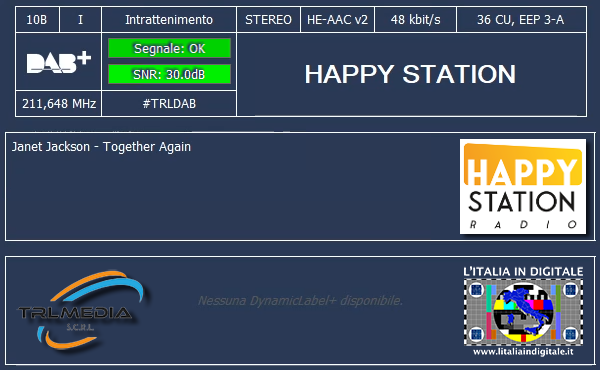The height and width of the screenshot is (370, 600).
Task: Click the green SNR: 30.0dB indicator
Action: coord(169,74)
